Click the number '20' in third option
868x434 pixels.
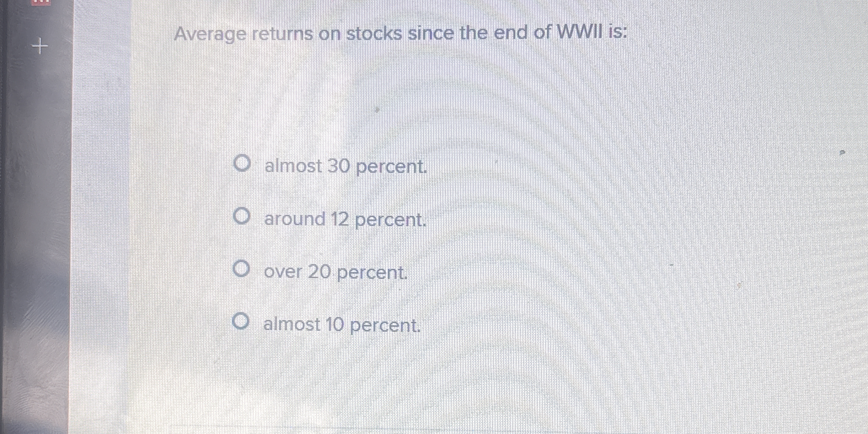point(319,271)
